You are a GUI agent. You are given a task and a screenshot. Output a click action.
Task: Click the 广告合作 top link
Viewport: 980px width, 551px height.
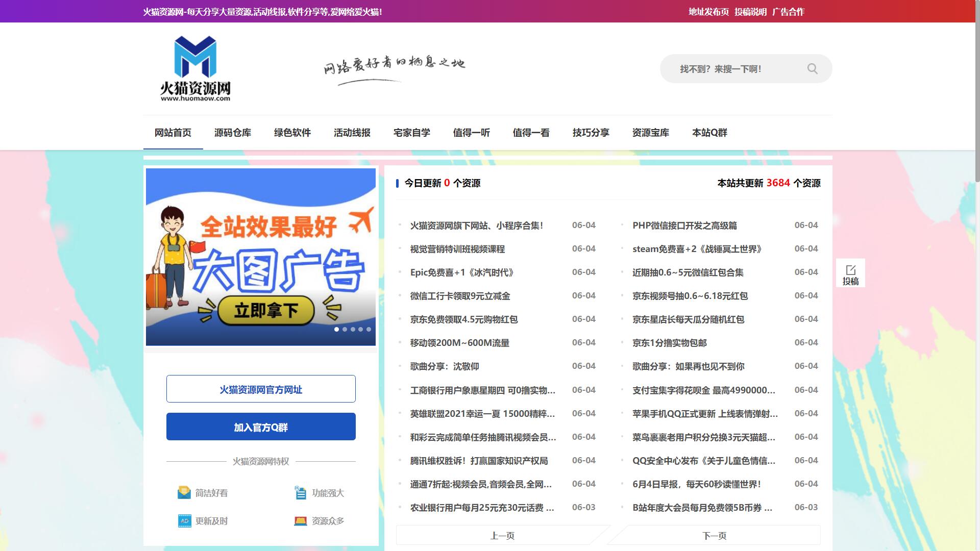click(788, 12)
